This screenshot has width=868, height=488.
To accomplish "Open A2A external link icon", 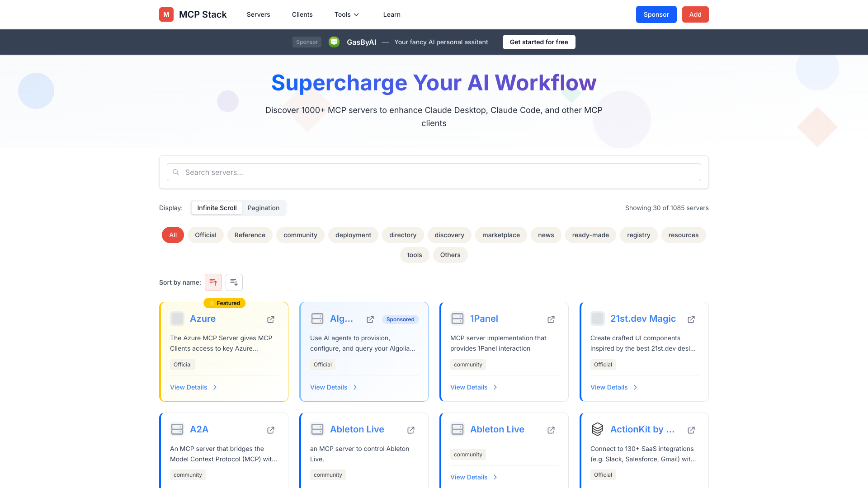I will [x=271, y=430].
